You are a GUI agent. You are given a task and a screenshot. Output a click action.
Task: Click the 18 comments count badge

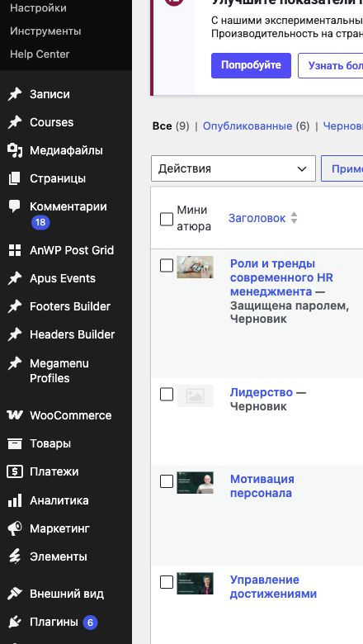[40, 223]
